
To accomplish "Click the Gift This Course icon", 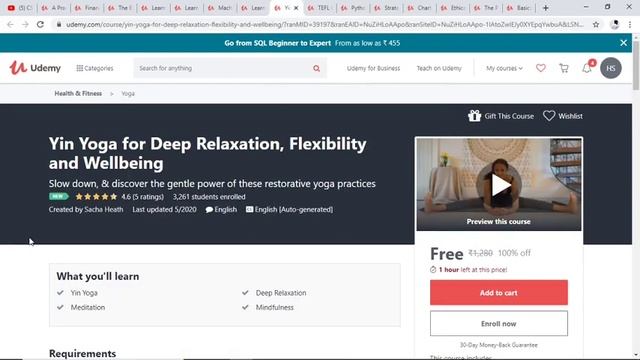I will [474, 116].
